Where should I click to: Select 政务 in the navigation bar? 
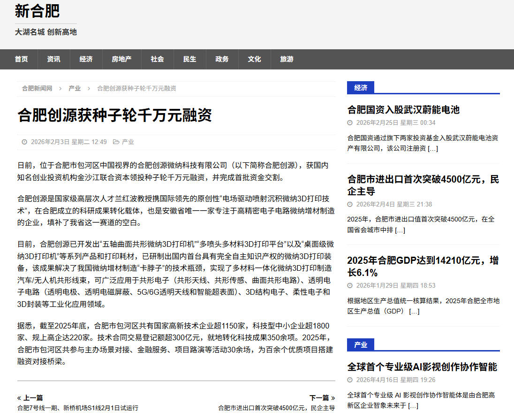pyautogui.click(x=222, y=59)
